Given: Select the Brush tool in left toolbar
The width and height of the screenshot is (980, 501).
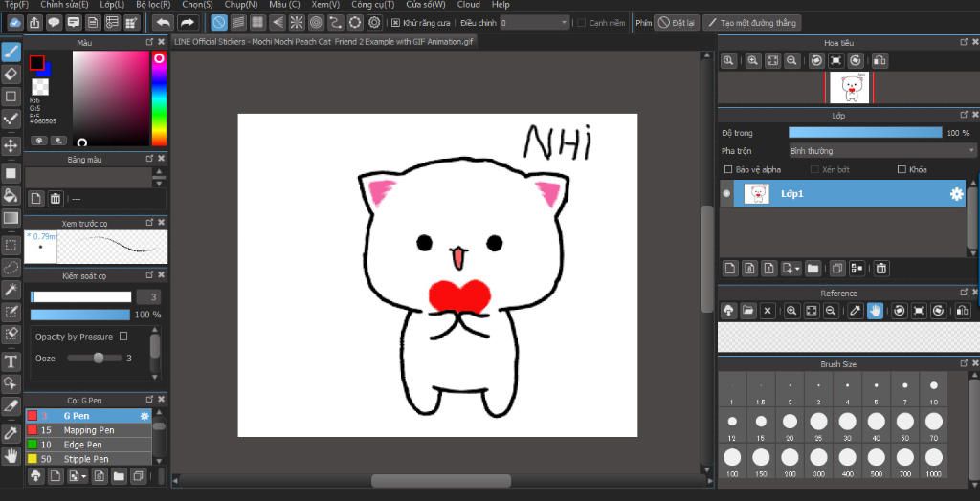Looking at the screenshot, I should tap(11, 52).
